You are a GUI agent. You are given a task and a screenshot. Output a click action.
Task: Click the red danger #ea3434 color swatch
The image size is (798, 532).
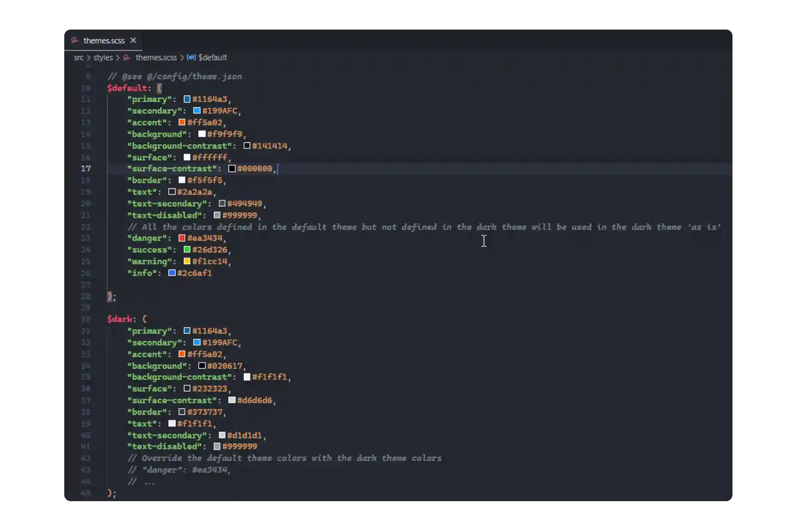pyautogui.click(x=182, y=238)
